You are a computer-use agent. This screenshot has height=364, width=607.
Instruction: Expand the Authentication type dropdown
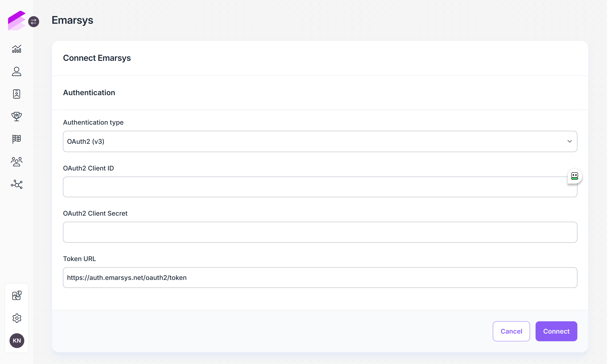click(320, 141)
